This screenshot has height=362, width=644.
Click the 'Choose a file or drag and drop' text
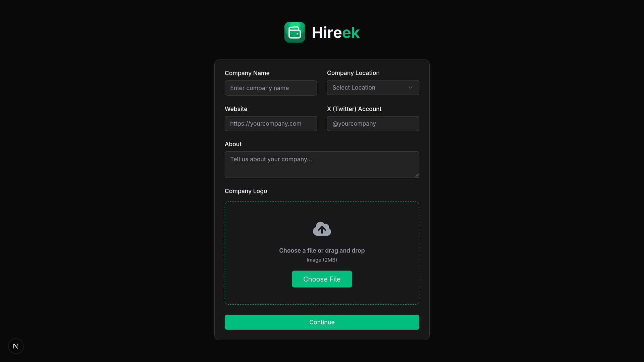coord(322,250)
